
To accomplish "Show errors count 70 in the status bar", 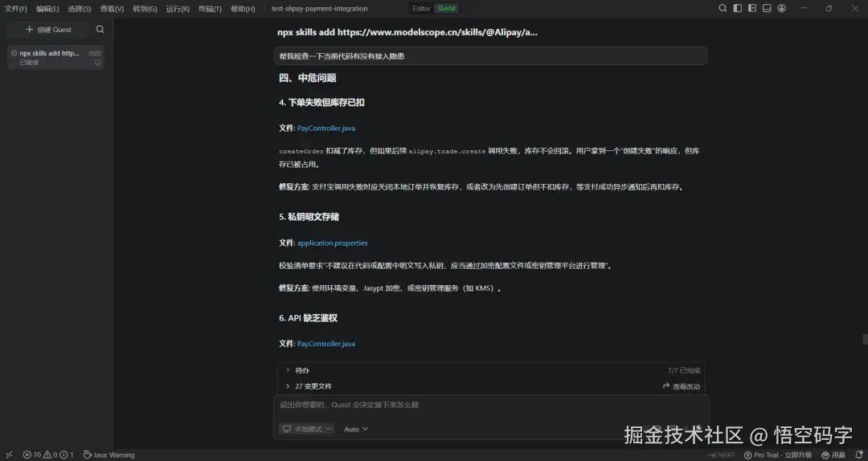I will tap(32, 455).
